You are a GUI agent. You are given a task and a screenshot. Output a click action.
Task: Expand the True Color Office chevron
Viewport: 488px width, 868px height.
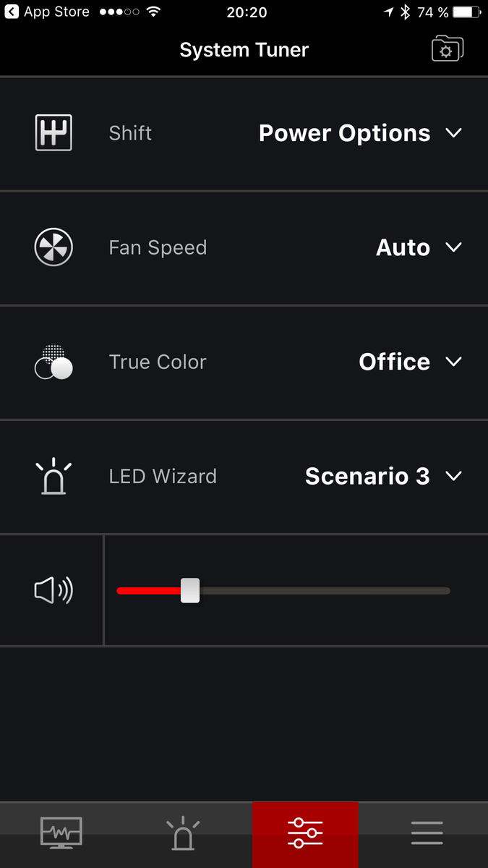click(x=453, y=362)
